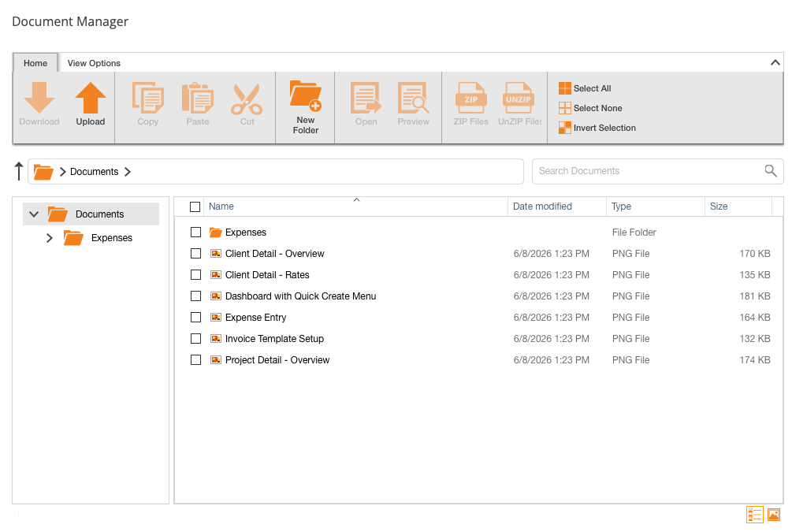The image size is (792, 532).
Task: Click the Download arrow icon
Action: click(x=39, y=98)
